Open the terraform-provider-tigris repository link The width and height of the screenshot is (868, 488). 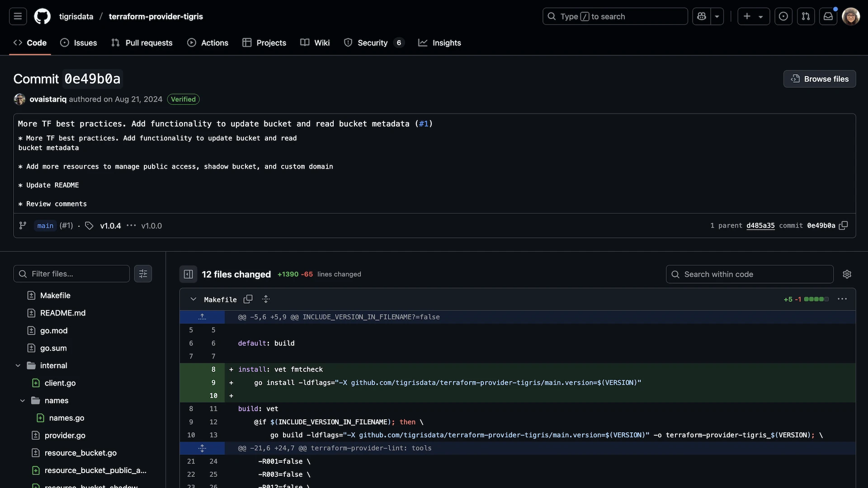click(156, 16)
